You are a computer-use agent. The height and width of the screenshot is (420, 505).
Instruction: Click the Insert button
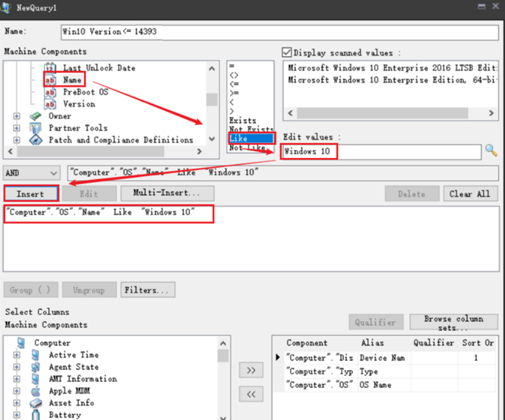pos(31,193)
